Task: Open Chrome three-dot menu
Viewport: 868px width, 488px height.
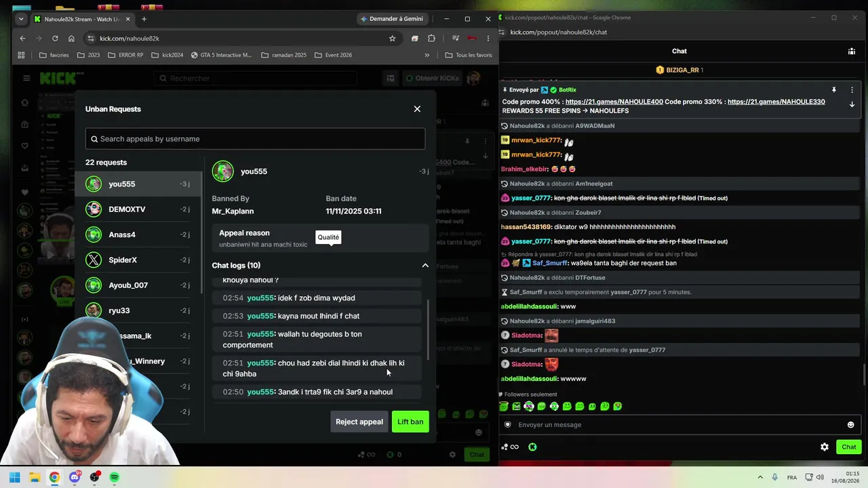Action: [488, 39]
